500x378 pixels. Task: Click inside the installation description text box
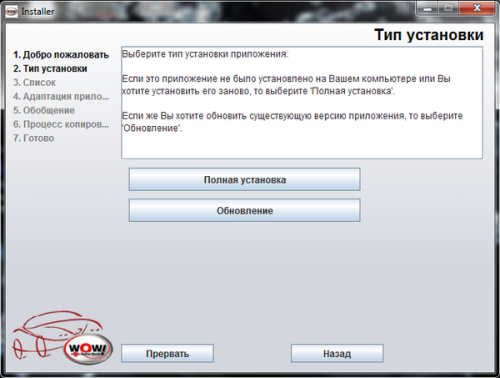(x=302, y=103)
